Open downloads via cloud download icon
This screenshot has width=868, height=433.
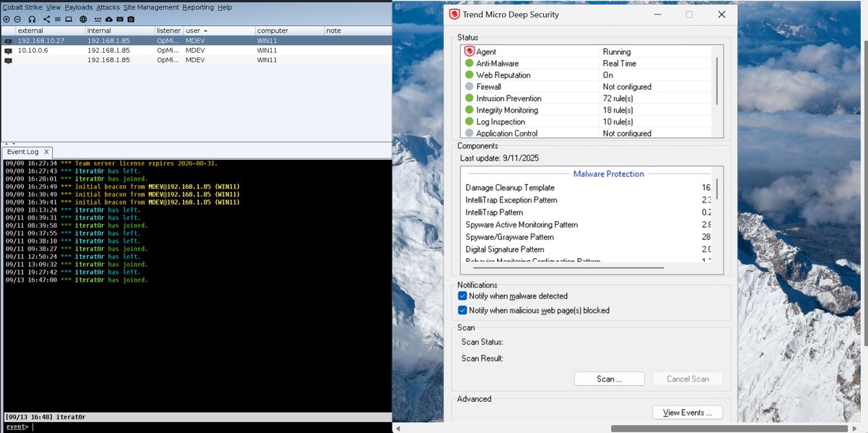pos(109,19)
